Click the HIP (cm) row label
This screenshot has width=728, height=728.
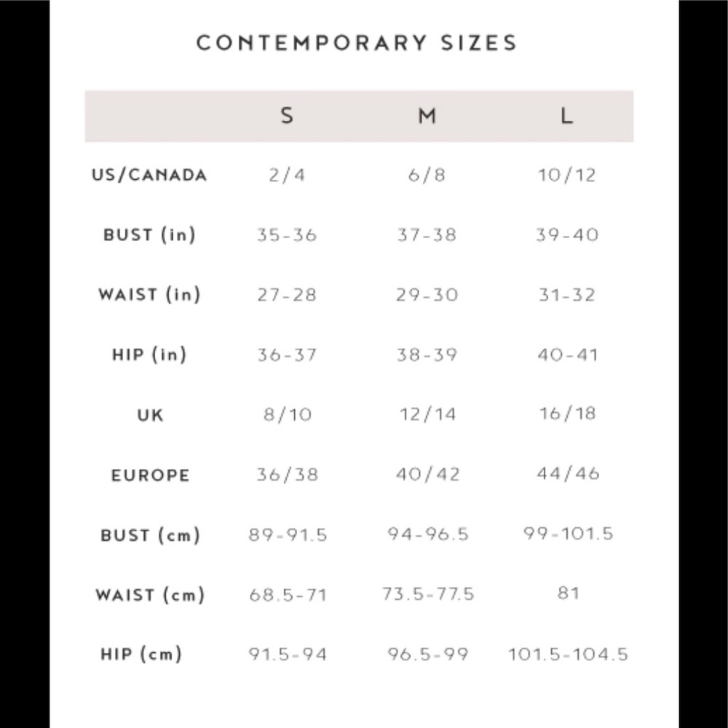(x=142, y=654)
